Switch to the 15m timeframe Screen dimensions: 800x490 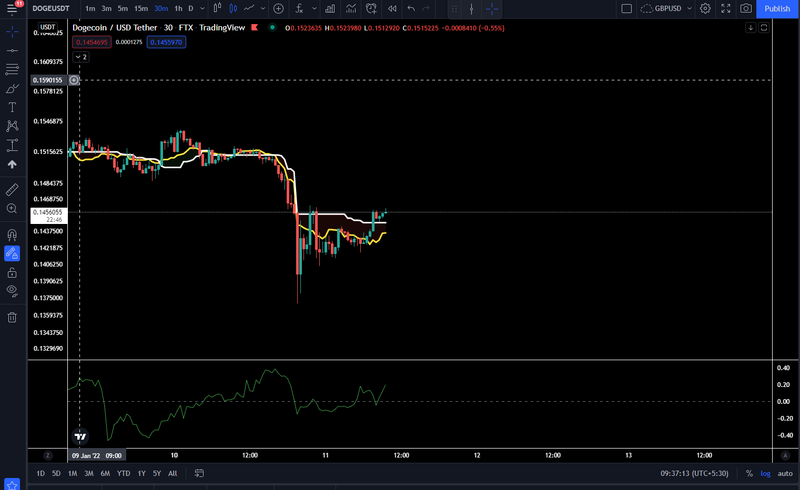point(141,8)
